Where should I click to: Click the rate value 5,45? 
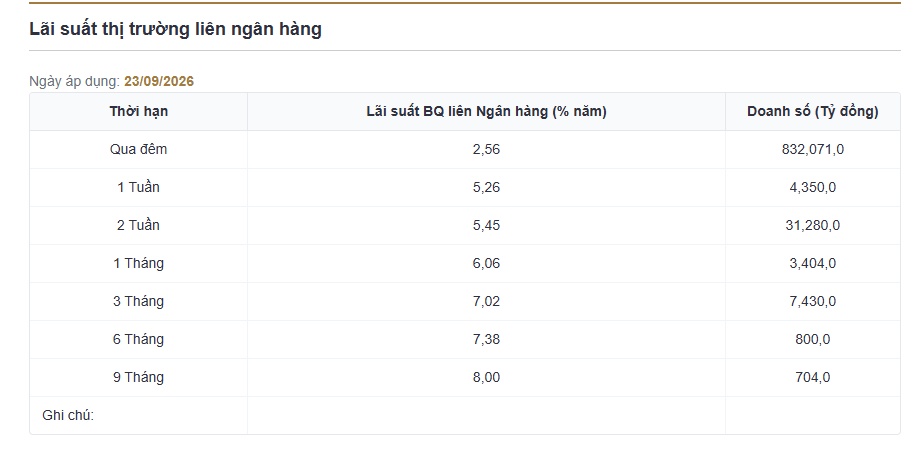(x=486, y=225)
